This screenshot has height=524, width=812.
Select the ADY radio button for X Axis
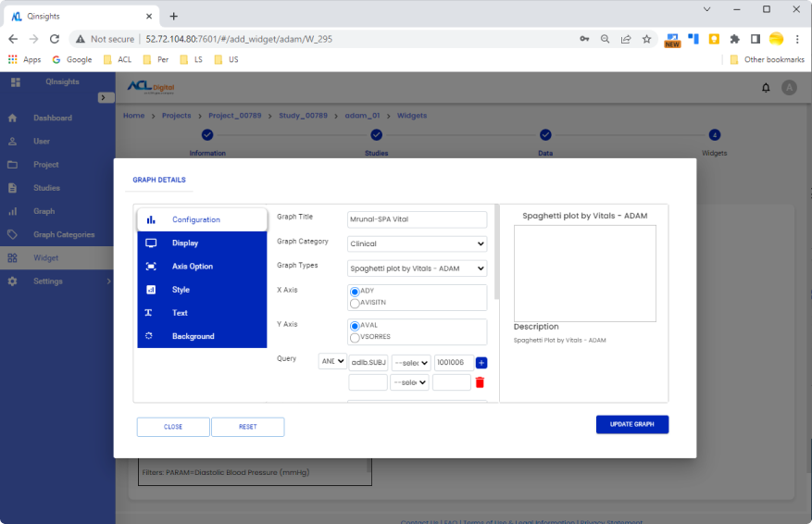coord(355,292)
